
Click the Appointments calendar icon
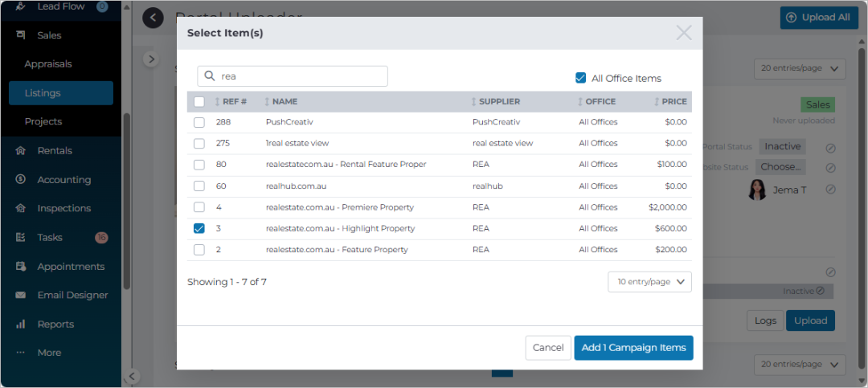[x=20, y=266]
